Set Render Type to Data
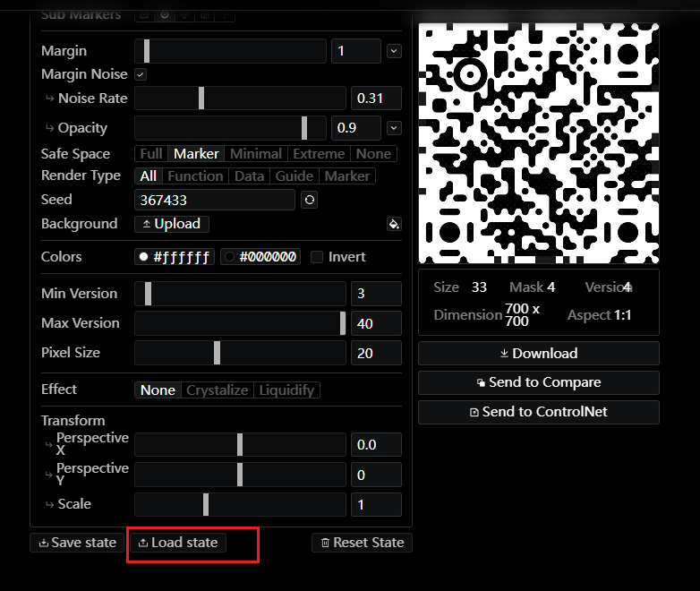This screenshot has height=591, width=700. tap(249, 176)
